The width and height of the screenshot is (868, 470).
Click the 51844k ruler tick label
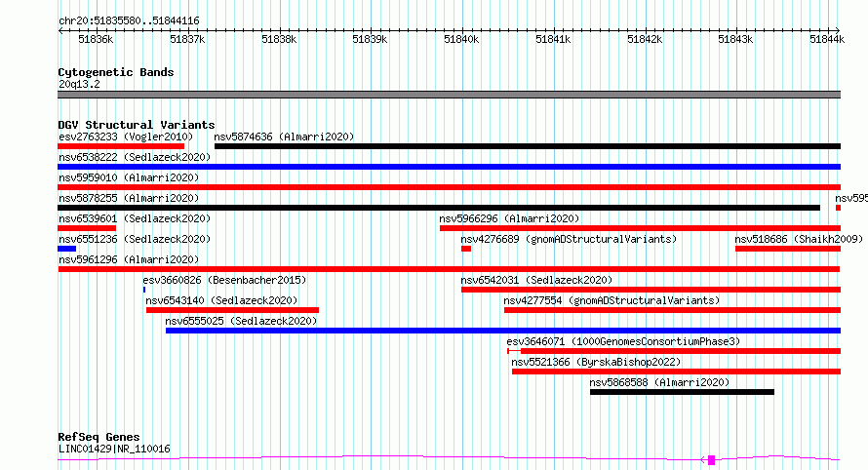click(x=827, y=39)
